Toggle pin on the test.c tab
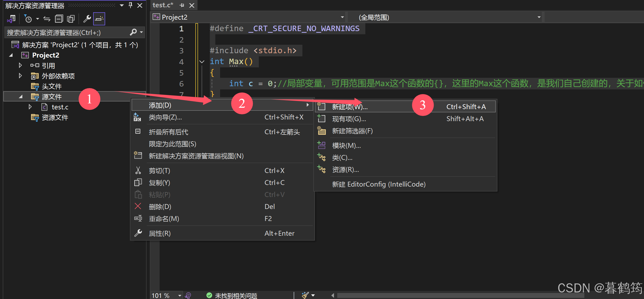Screen dimensions: 644x299 point(182,5)
